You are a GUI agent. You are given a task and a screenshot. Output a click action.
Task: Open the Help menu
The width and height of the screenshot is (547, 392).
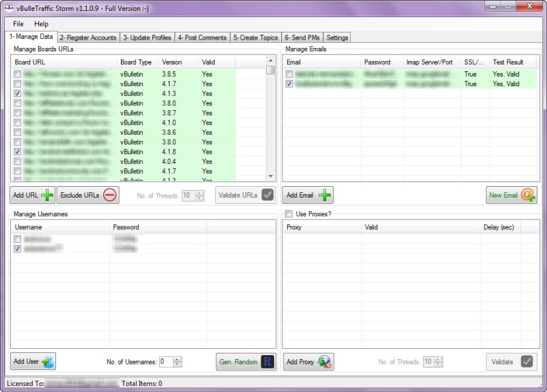(x=42, y=24)
